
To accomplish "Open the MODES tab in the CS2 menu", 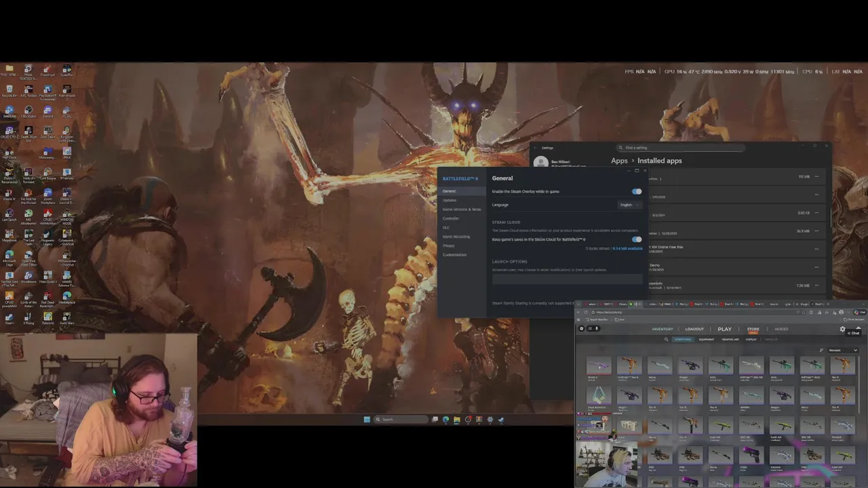I will pyautogui.click(x=781, y=329).
